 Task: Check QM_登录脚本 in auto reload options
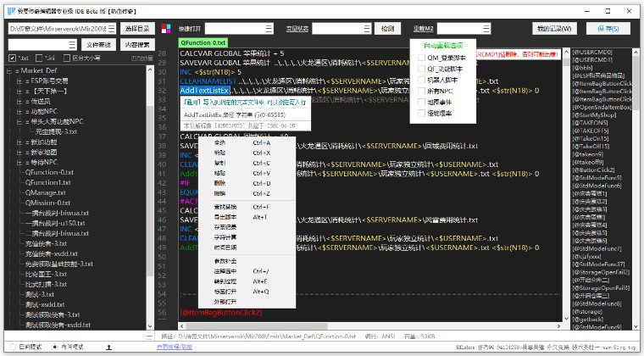421,58
